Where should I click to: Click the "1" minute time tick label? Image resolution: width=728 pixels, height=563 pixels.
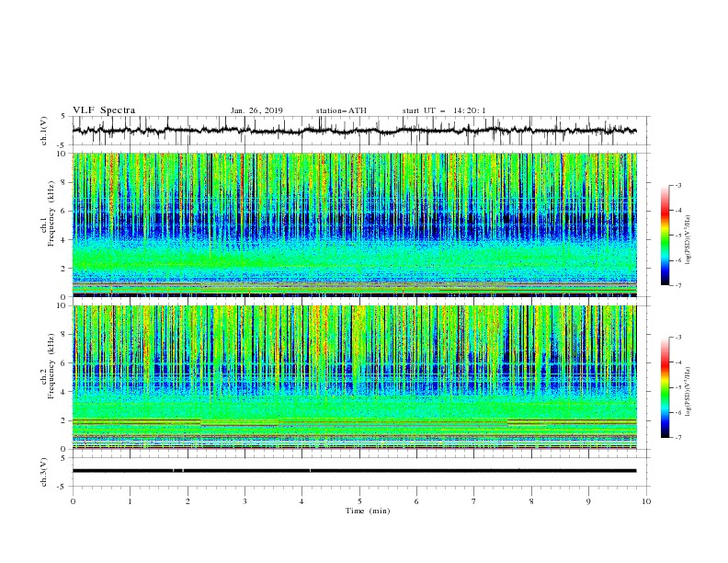[x=130, y=501]
